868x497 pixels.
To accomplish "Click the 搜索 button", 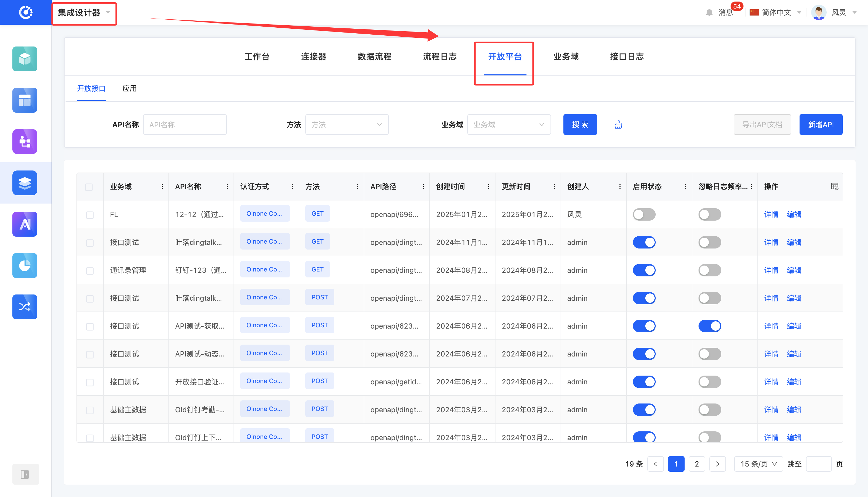I will (580, 125).
